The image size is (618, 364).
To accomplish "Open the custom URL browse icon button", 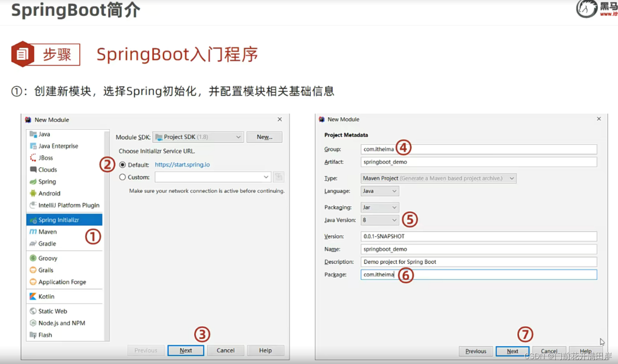I will [278, 177].
